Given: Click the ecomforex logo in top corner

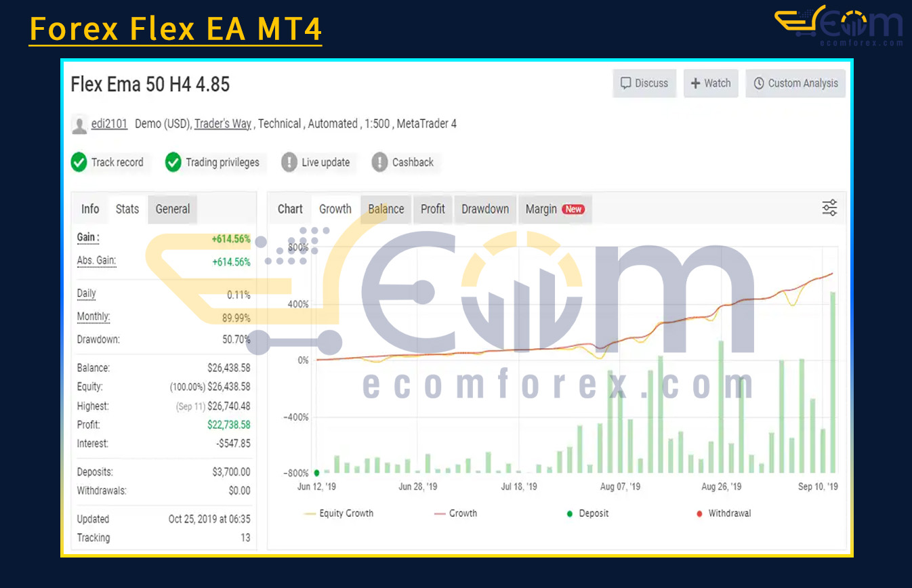Looking at the screenshot, I should click(x=840, y=26).
